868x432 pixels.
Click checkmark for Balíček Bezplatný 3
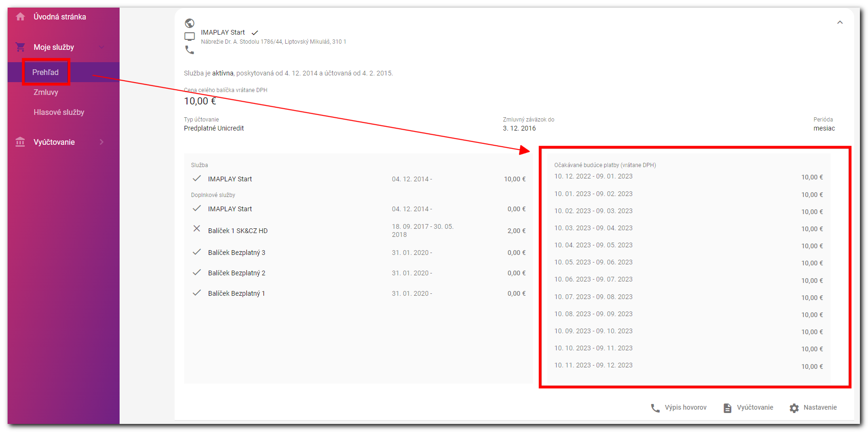click(197, 252)
